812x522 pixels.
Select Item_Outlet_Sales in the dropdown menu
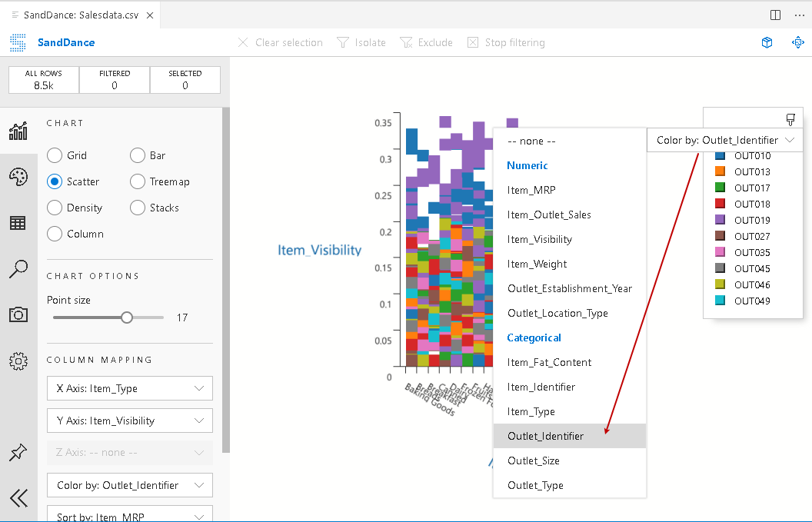pos(549,214)
